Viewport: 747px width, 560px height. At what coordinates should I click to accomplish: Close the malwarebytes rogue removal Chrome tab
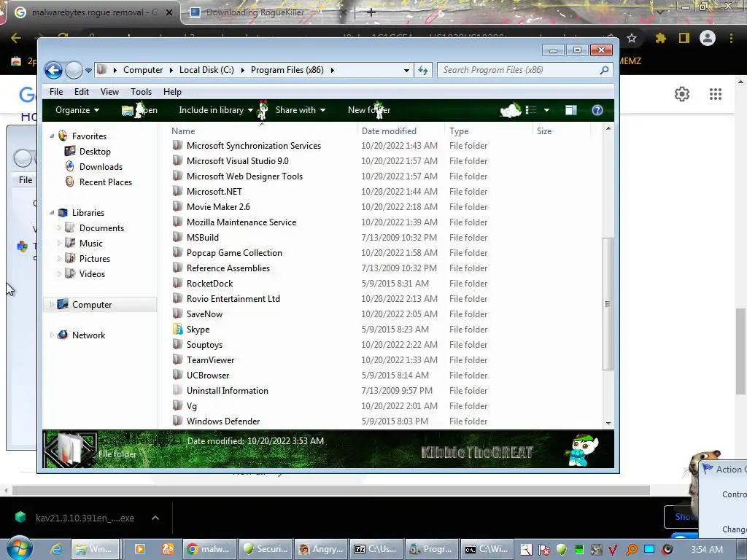(x=169, y=12)
